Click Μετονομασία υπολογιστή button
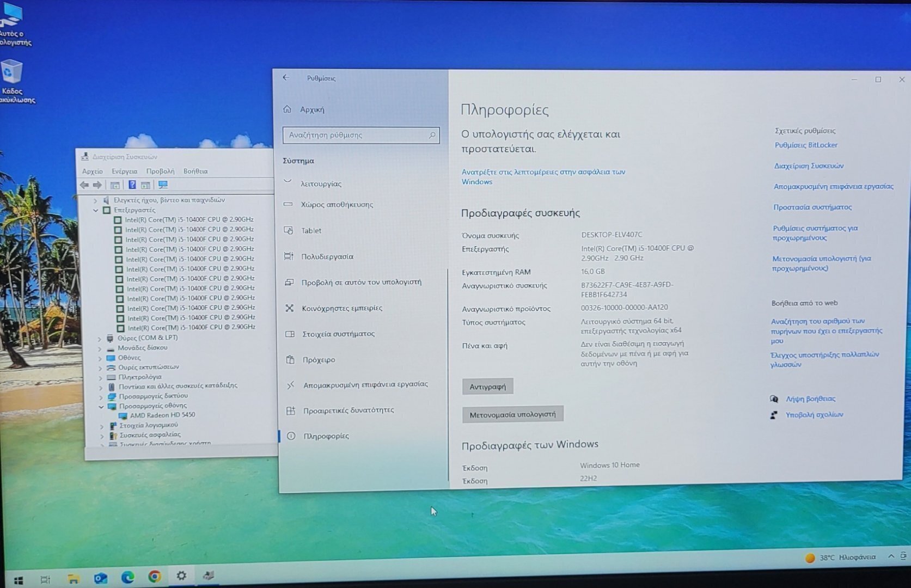This screenshot has width=911, height=588. tap(512, 414)
